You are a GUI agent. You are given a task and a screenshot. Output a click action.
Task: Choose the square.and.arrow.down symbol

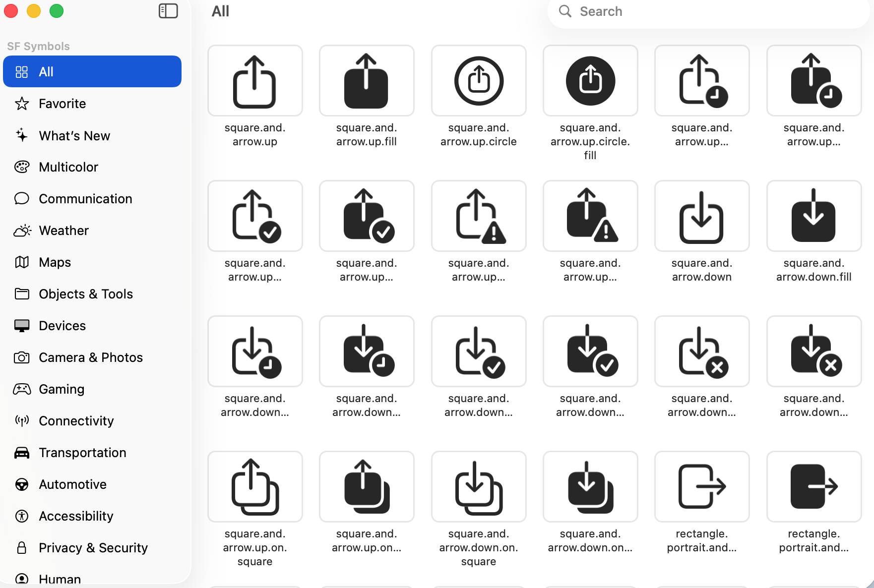(702, 216)
